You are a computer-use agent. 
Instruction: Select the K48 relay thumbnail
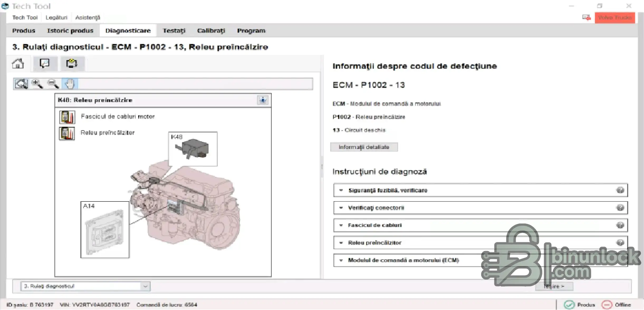click(193, 149)
